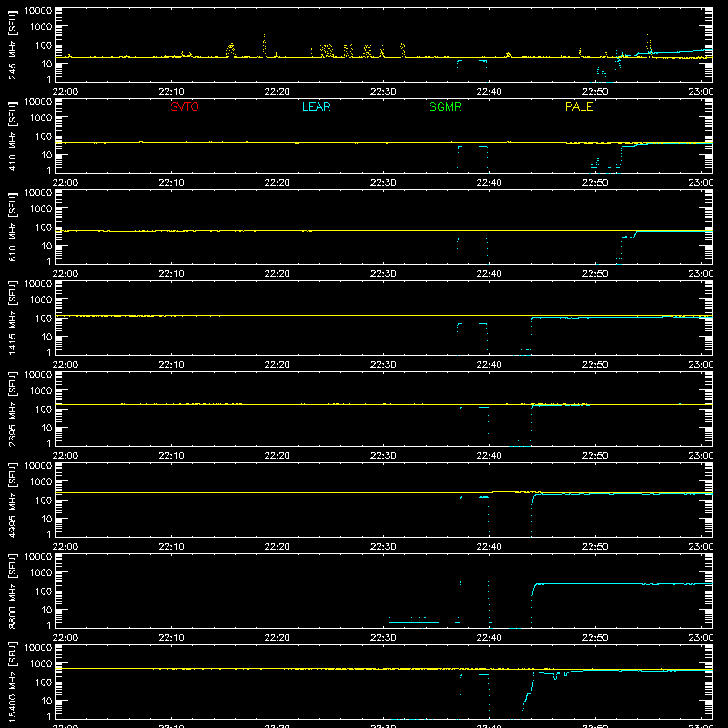This screenshot has width=728, height=728.
Task: Select the 8800 MHz [SFU] axis label
Action: (x=12, y=591)
